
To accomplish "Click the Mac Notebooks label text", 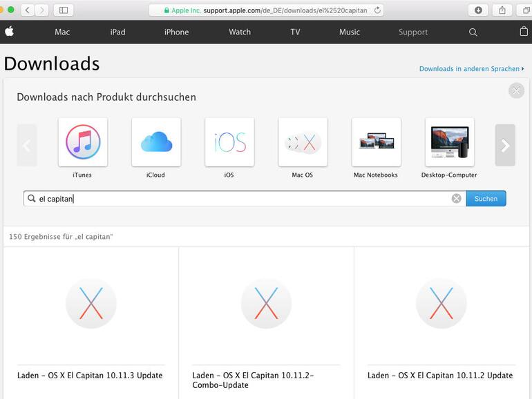I will click(x=376, y=175).
